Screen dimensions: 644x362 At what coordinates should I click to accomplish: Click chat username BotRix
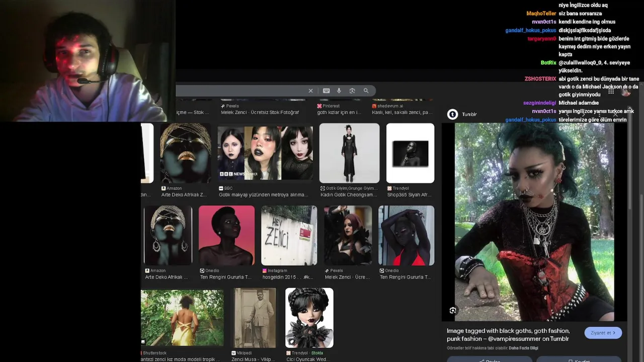[548, 63]
